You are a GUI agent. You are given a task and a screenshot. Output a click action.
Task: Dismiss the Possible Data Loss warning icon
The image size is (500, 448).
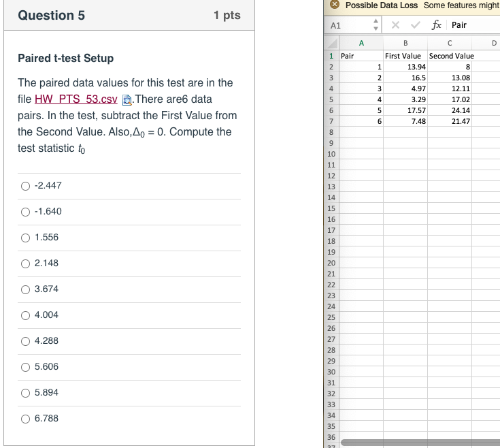[335, 5]
